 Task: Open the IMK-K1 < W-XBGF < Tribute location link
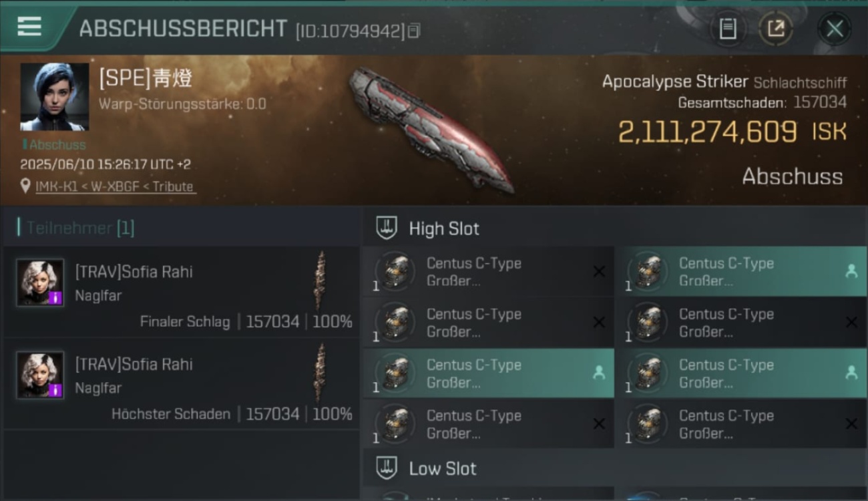pyautogui.click(x=115, y=186)
